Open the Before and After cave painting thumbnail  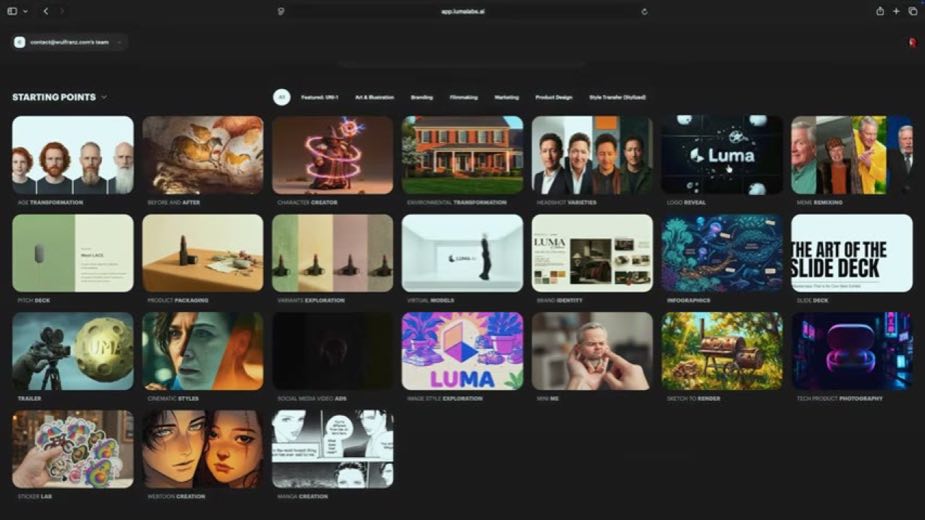point(203,155)
